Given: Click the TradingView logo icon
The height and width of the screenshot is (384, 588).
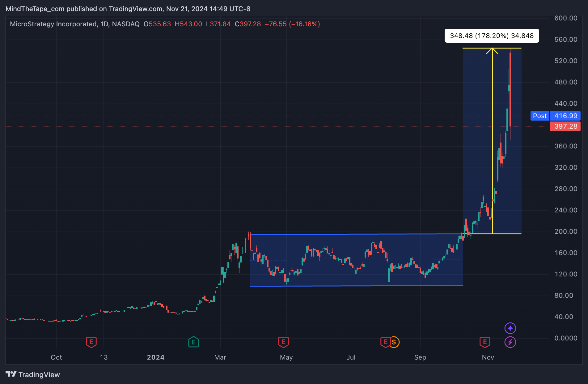Looking at the screenshot, I should (11, 374).
